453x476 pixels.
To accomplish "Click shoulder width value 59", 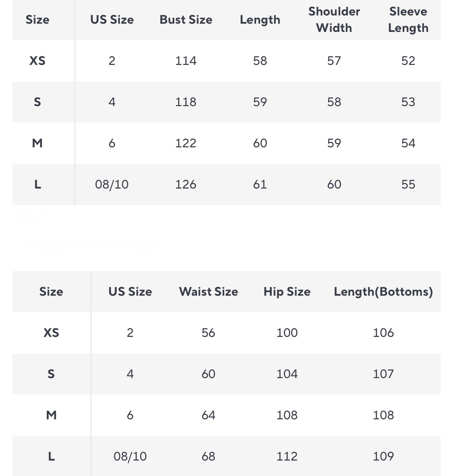I will [x=334, y=143].
